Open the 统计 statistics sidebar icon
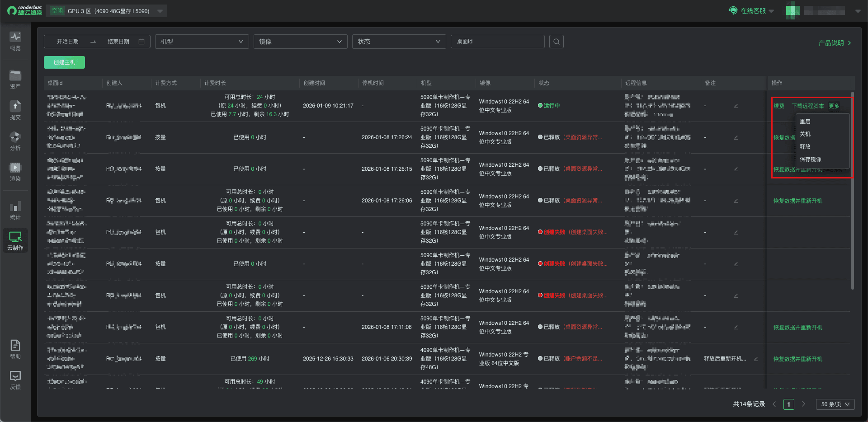 click(15, 211)
